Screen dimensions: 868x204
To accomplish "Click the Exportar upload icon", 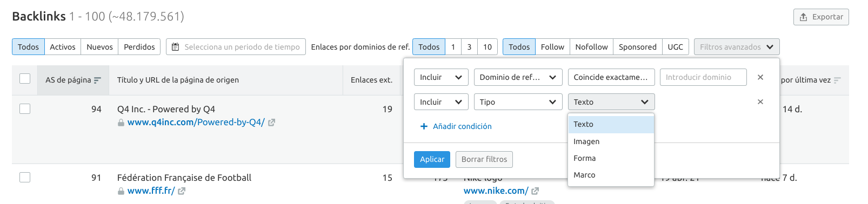I will [803, 17].
